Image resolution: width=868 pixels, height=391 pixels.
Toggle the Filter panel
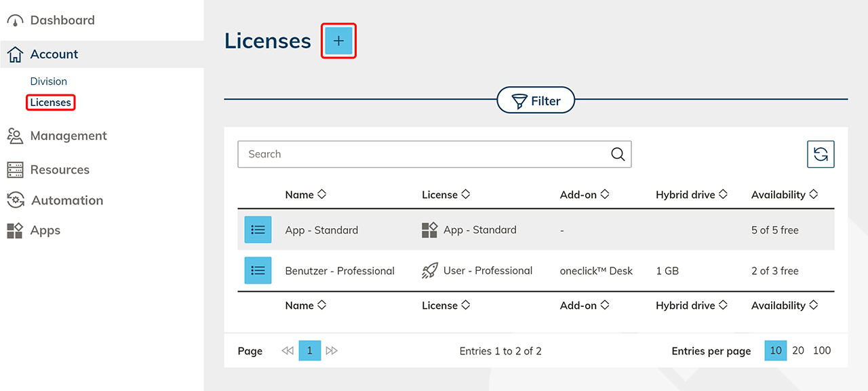pos(536,101)
